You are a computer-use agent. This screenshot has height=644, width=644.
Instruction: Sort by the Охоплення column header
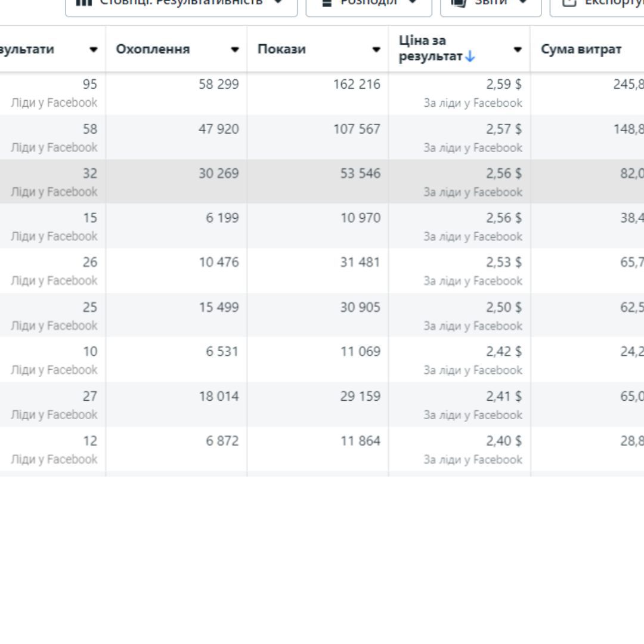(x=153, y=49)
